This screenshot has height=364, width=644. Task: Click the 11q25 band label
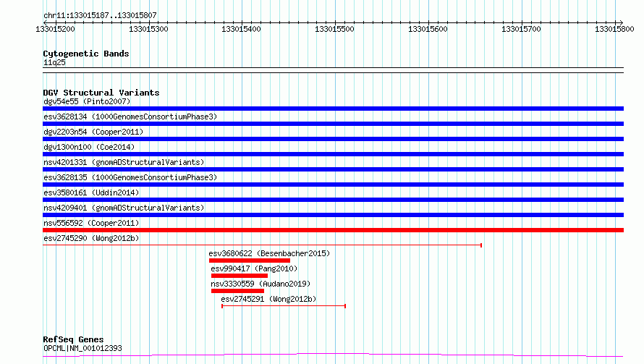pos(54,62)
